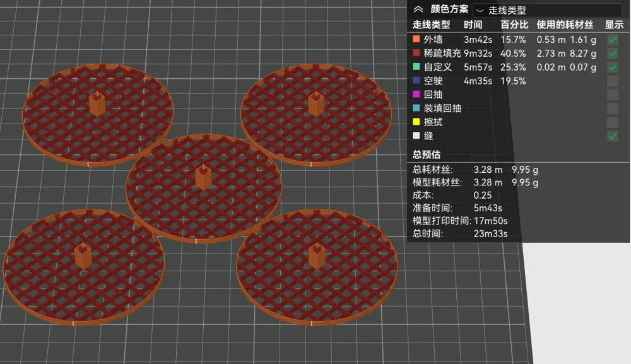Click the 总耗材丝 value 3.28 m
631x364 pixels.
pyautogui.click(x=488, y=170)
